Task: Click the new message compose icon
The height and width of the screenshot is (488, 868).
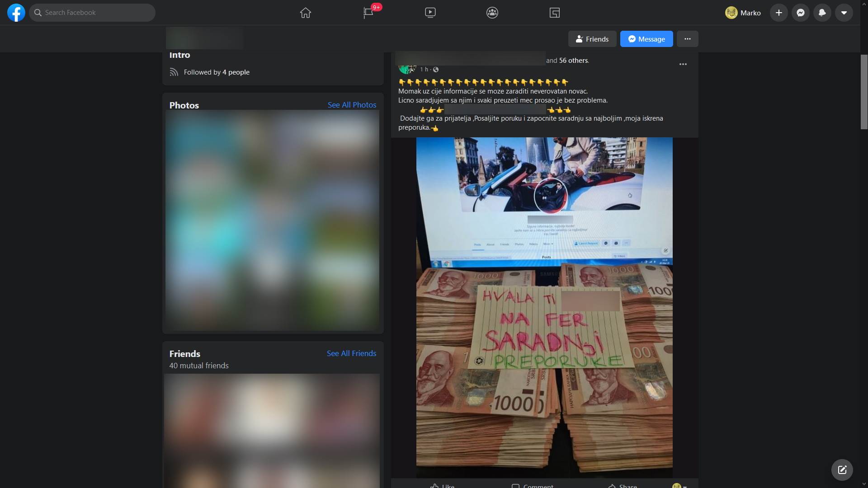Action: tap(842, 470)
